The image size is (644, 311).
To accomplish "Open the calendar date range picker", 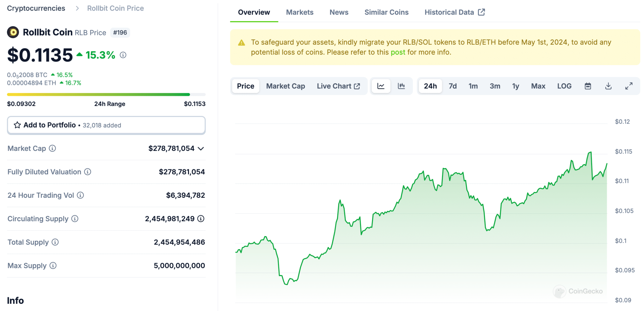I will pos(588,86).
